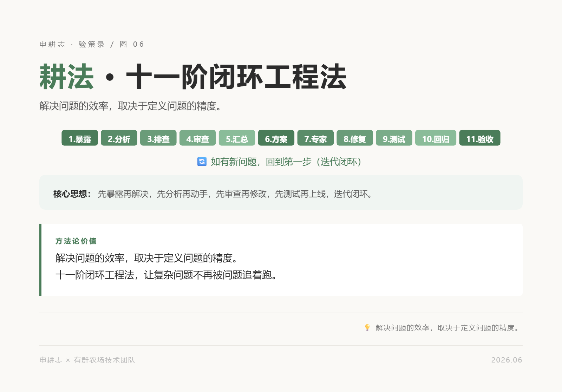Screen dimensions: 562x392
Task: Click the 7.专家 step pill
Action: tap(316, 138)
